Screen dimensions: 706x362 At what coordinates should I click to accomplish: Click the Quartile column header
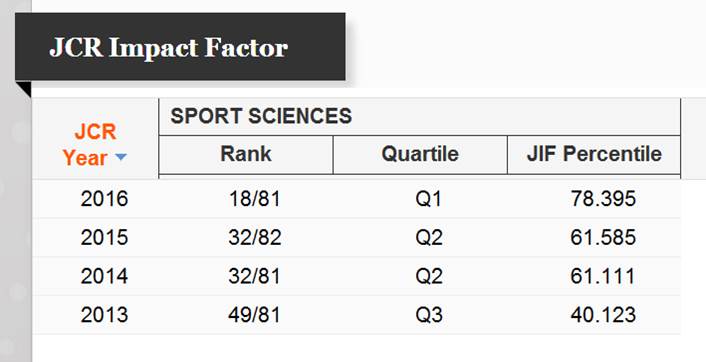420,154
